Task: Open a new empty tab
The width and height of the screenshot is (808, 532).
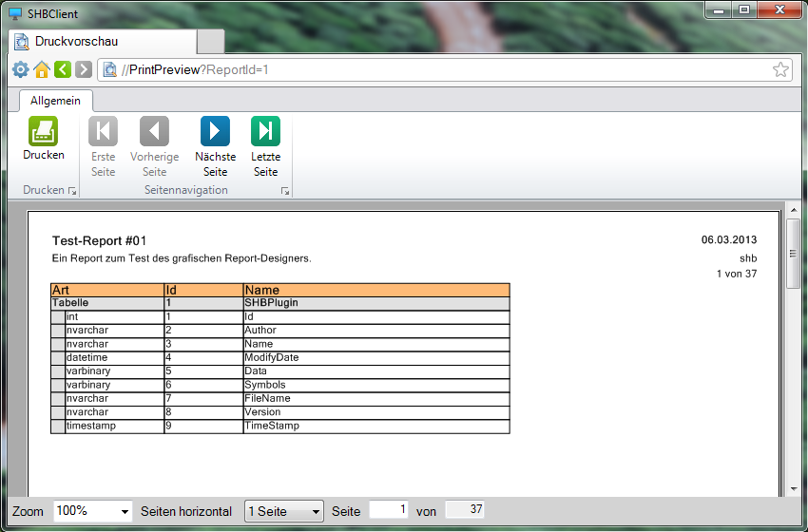Action: (x=211, y=41)
